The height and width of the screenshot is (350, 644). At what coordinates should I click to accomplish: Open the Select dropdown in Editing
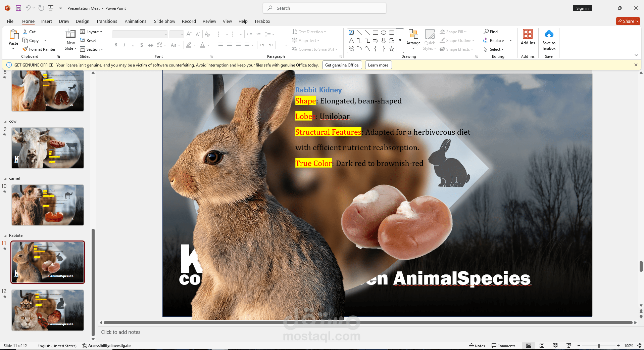[494, 49]
